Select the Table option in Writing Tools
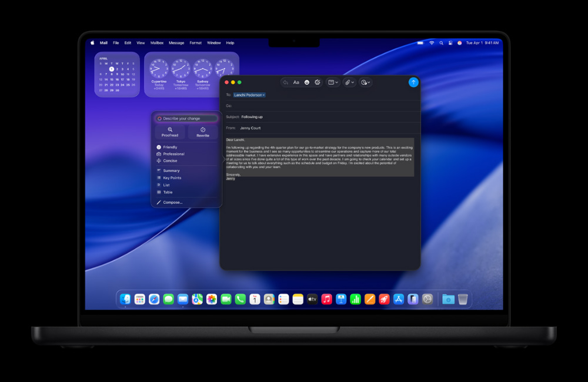This screenshot has height=382, width=588. (168, 192)
